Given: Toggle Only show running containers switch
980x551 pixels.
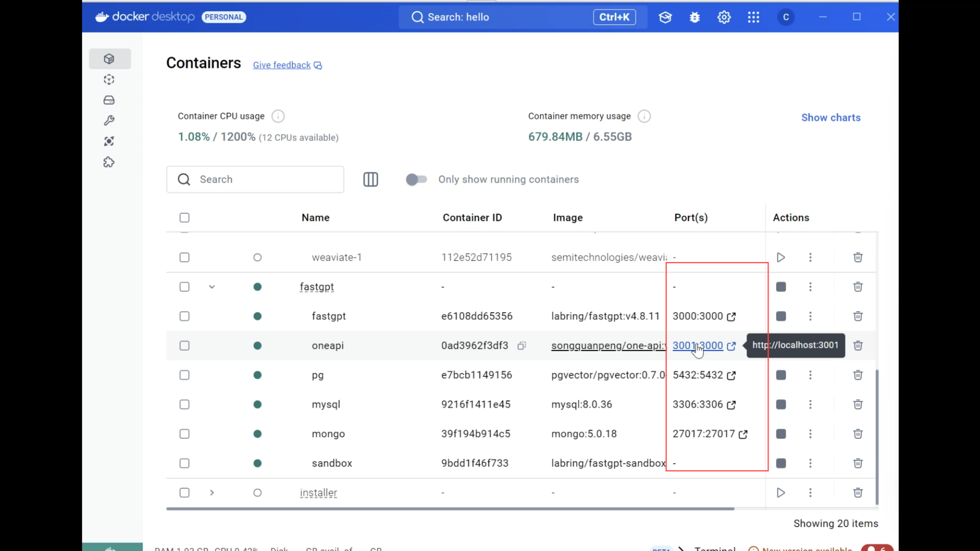Looking at the screenshot, I should tap(416, 179).
